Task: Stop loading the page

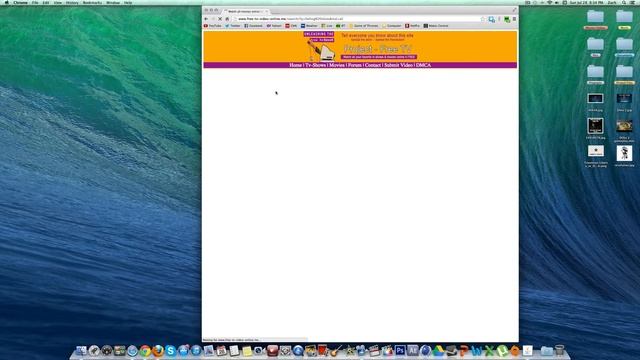Action: click(x=220, y=19)
